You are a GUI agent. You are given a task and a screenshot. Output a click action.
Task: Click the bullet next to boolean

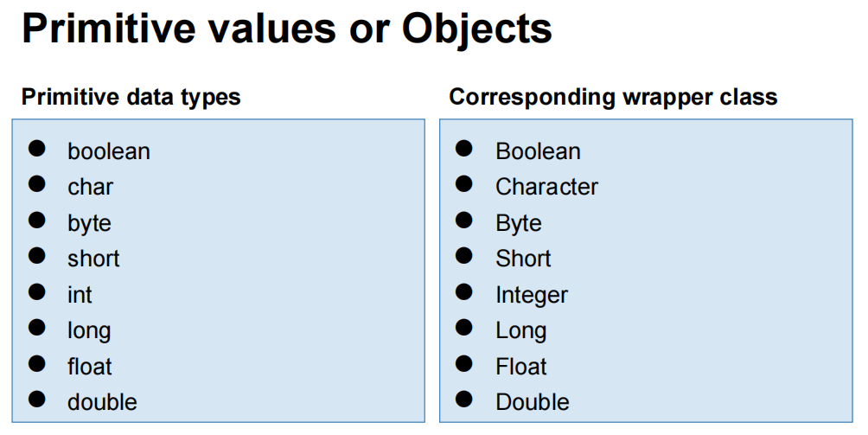(x=36, y=149)
